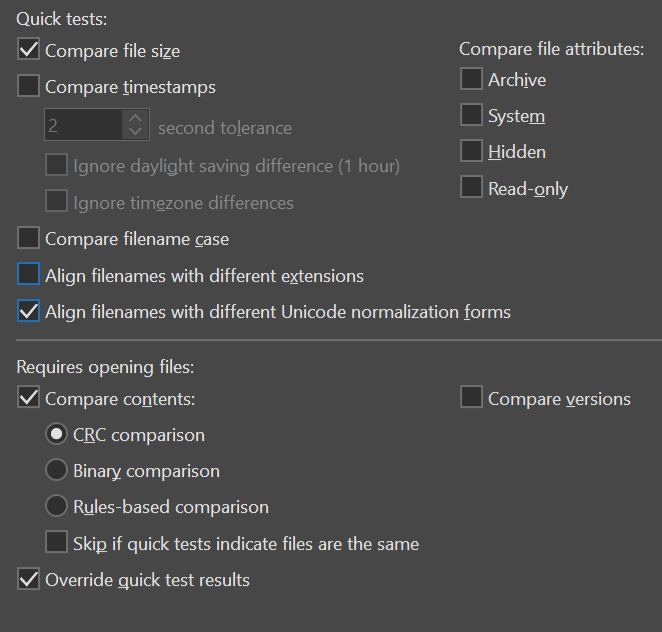Check Align filenames with different extensions
Viewport: 662px width, 632px height.
(x=29, y=275)
